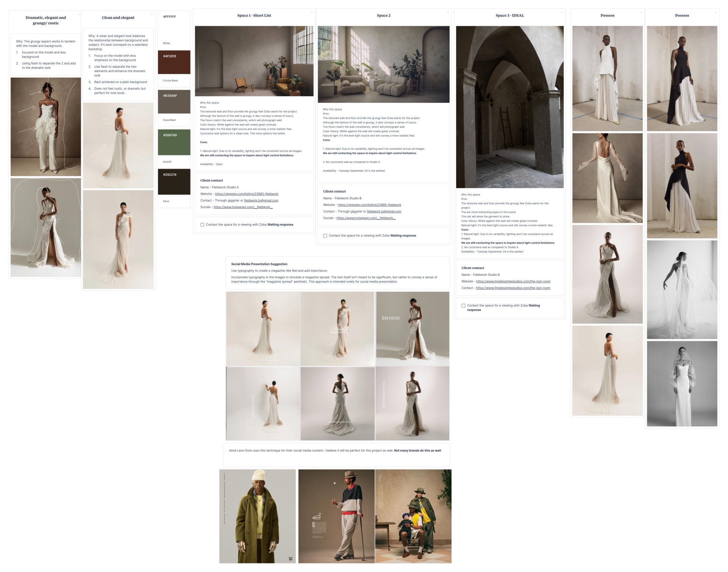Viewport: 728px width, 572px height.
Task: Open the Space 3 arched stone room photo
Action: pos(510,107)
